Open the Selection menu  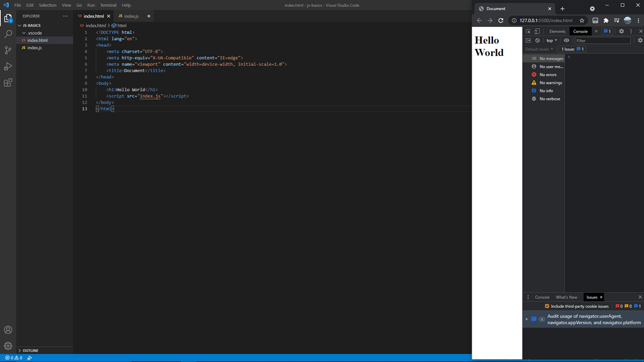coord(48,5)
